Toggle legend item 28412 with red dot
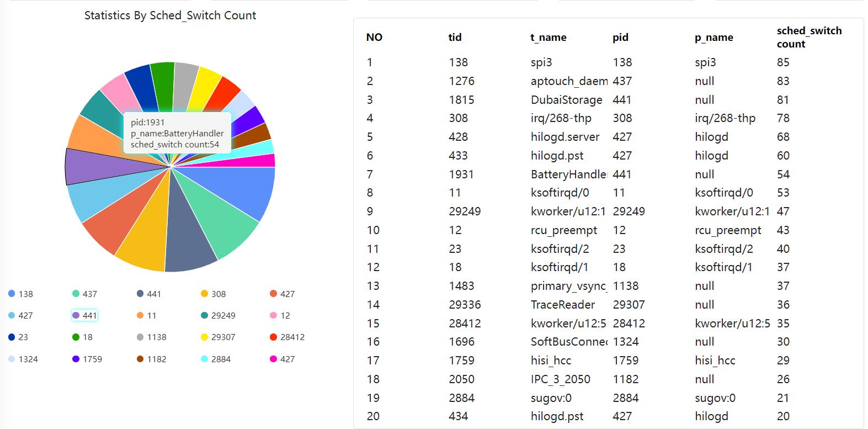Screen dimensions: 868x429 287,337
